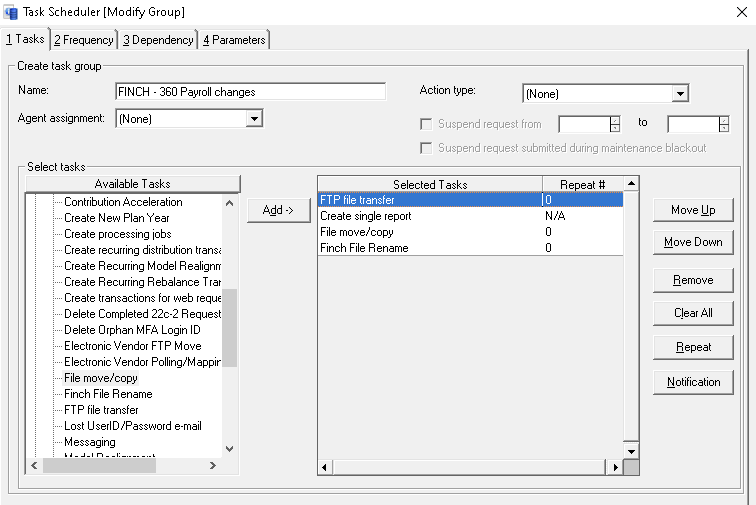The width and height of the screenshot is (756, 505).
Task: Select Contribution Acceleration in Available Tasks
Action: 123,202
